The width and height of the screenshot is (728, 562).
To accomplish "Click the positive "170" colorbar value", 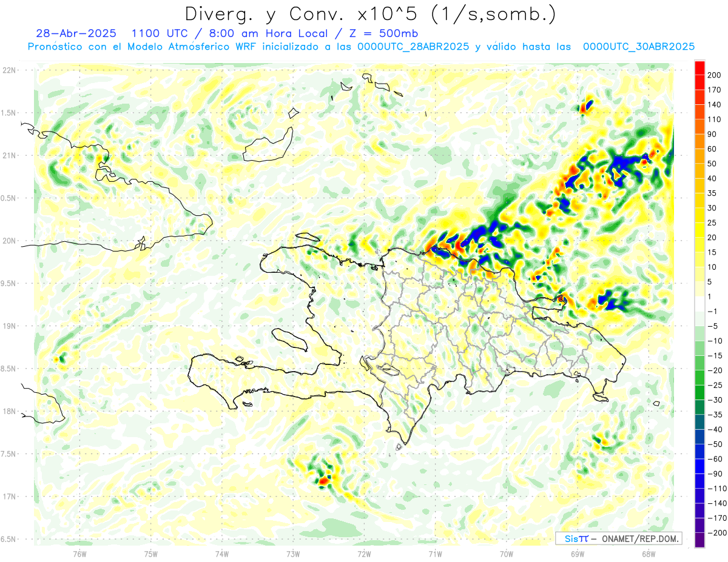I will [714, 90].
